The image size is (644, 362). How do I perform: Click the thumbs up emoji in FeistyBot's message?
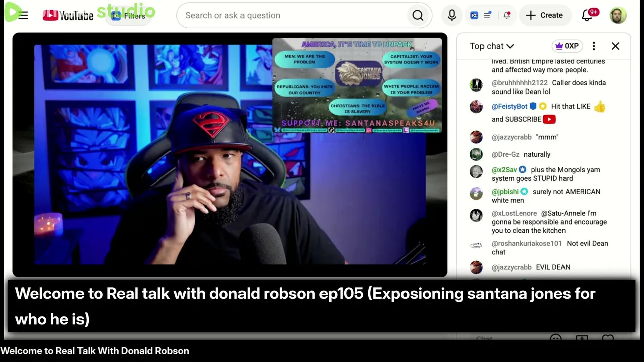pos(599,106)
